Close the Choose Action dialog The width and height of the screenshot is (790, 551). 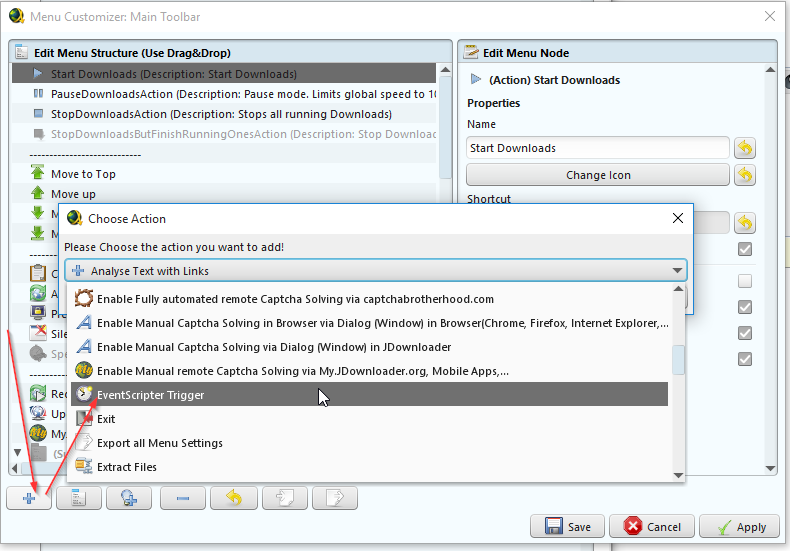click(x=678, y=218)
